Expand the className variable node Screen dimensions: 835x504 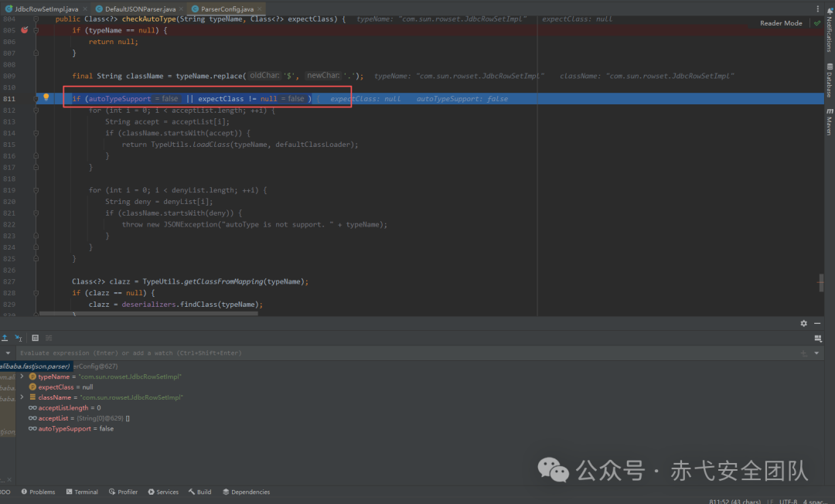point(22,397)
